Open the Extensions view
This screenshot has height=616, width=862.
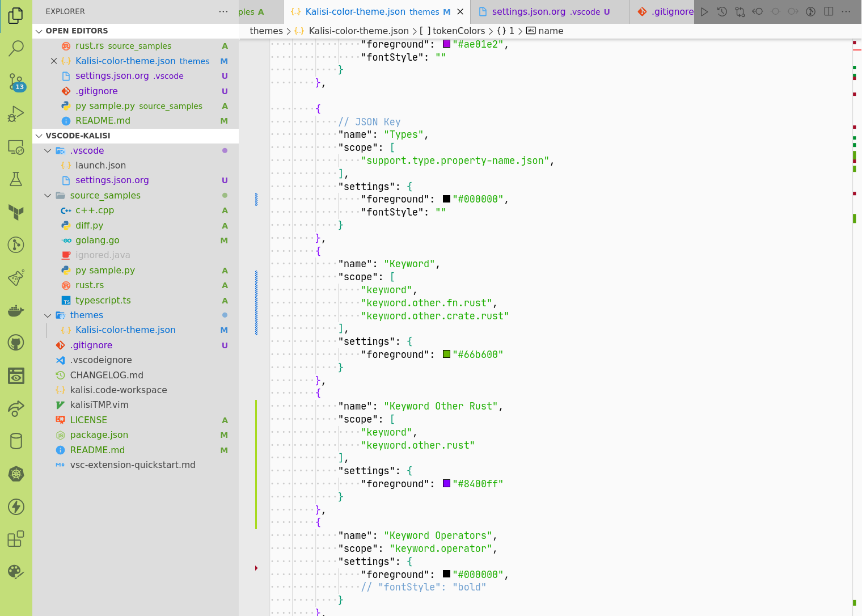coord(16,539)
